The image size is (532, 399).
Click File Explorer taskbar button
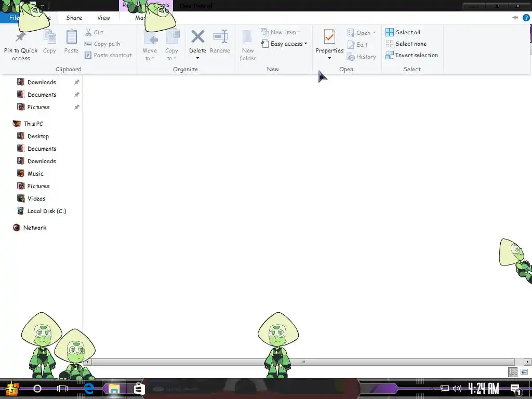coord(114,389)
